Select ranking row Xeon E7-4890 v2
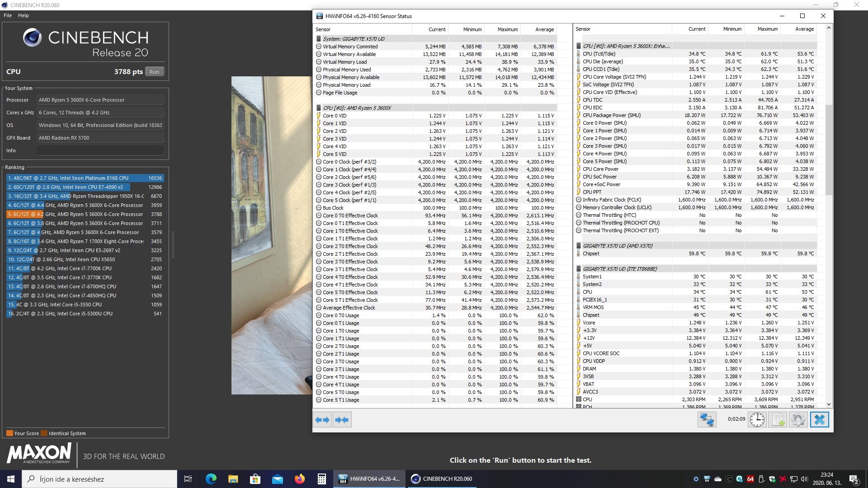868x488 pixels. tap(85, 187)
